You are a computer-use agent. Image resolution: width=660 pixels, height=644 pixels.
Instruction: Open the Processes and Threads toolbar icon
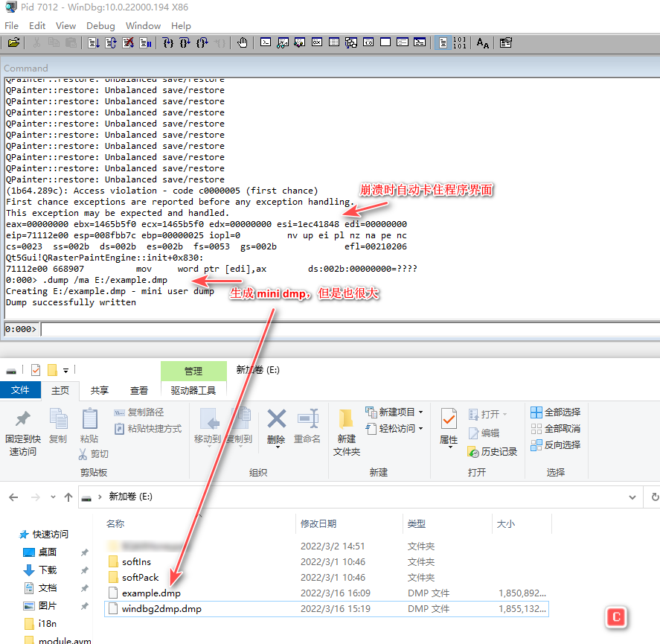tap(403, 42)
